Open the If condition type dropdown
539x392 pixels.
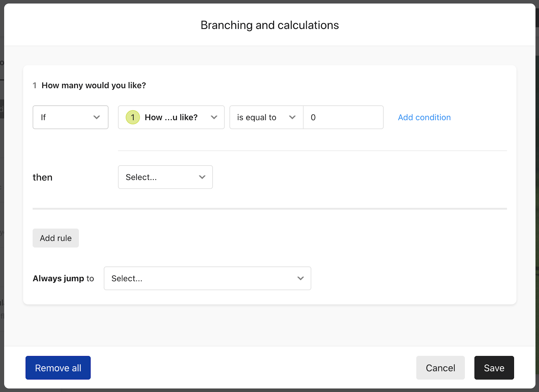pos(70,117)
